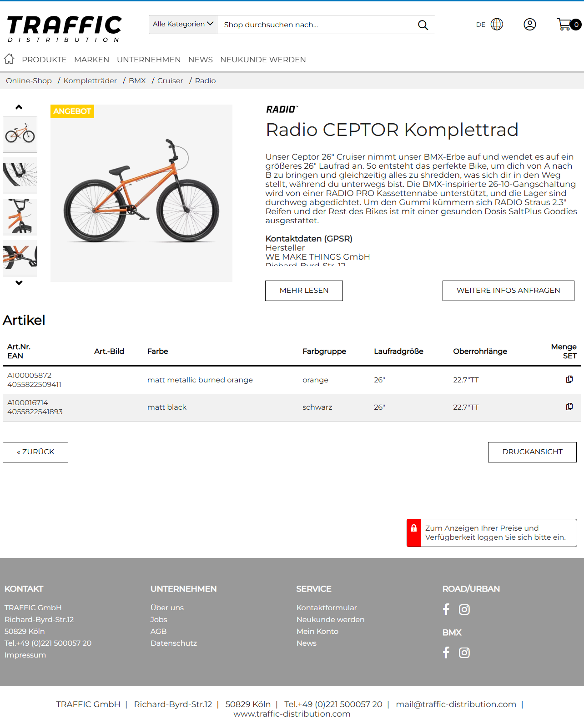Click the set icon for matt black bike
584x728 pixels.
point(569,407)
